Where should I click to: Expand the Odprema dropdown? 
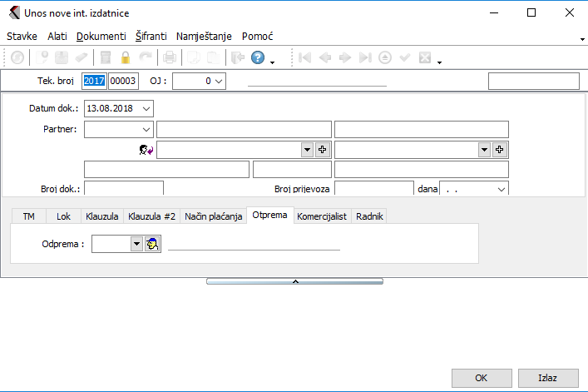136,244
